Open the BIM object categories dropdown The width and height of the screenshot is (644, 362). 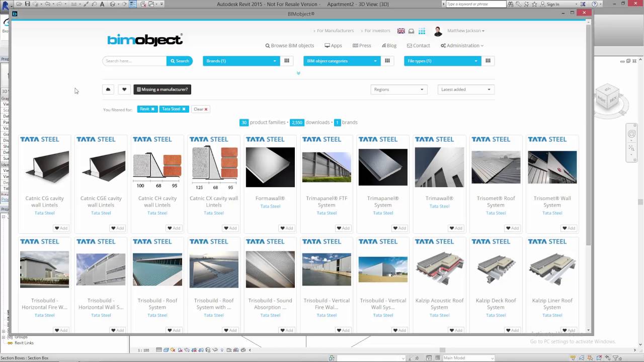(342, 61)
